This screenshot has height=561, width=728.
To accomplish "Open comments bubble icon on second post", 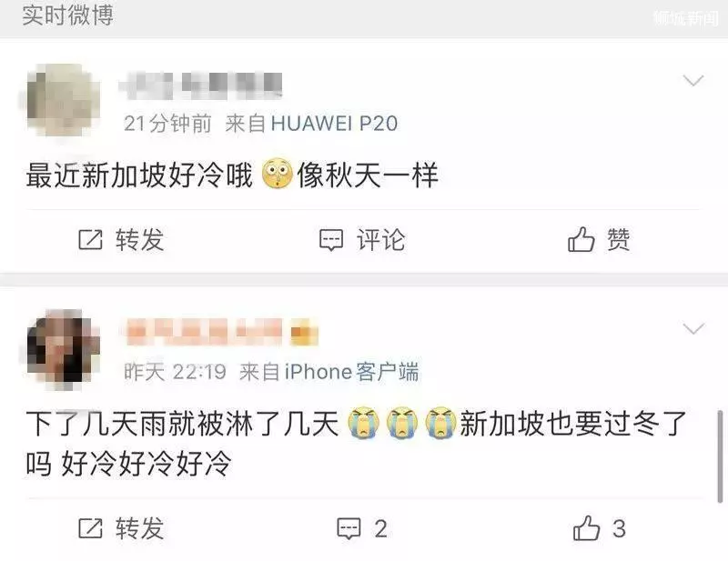I will [349, 528].
